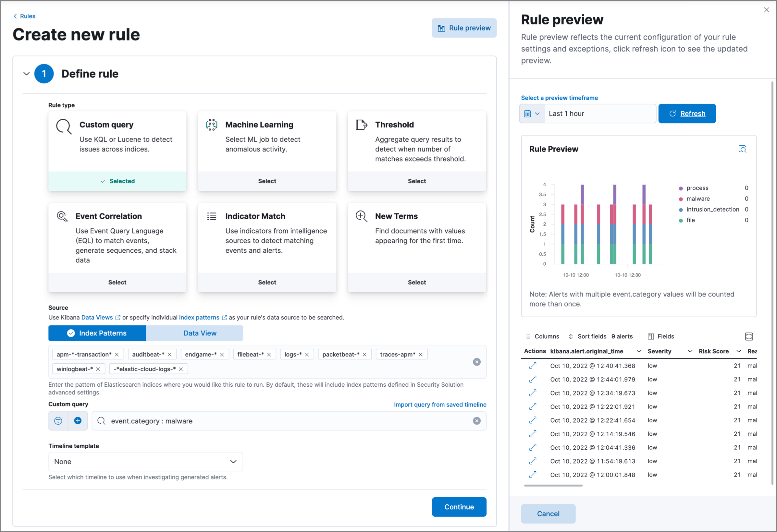Click the Indicator Match rule type icon
The image size is (777, 532).
[x=211, y=216]
